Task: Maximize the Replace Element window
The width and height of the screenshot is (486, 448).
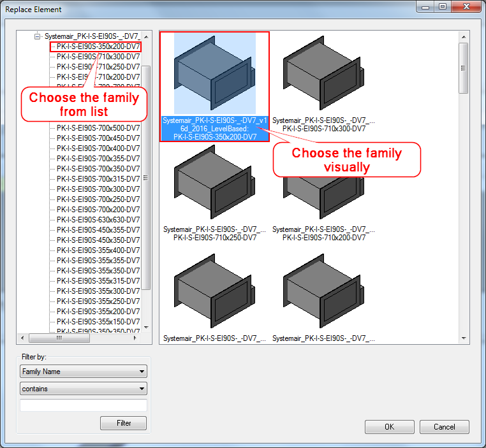Action: tap(443, 6)
